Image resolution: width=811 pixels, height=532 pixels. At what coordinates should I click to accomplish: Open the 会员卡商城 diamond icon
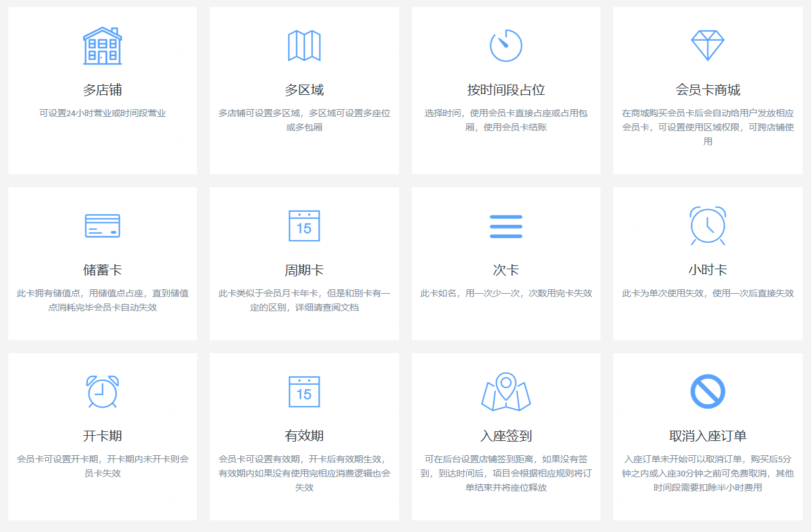point(708,45)
